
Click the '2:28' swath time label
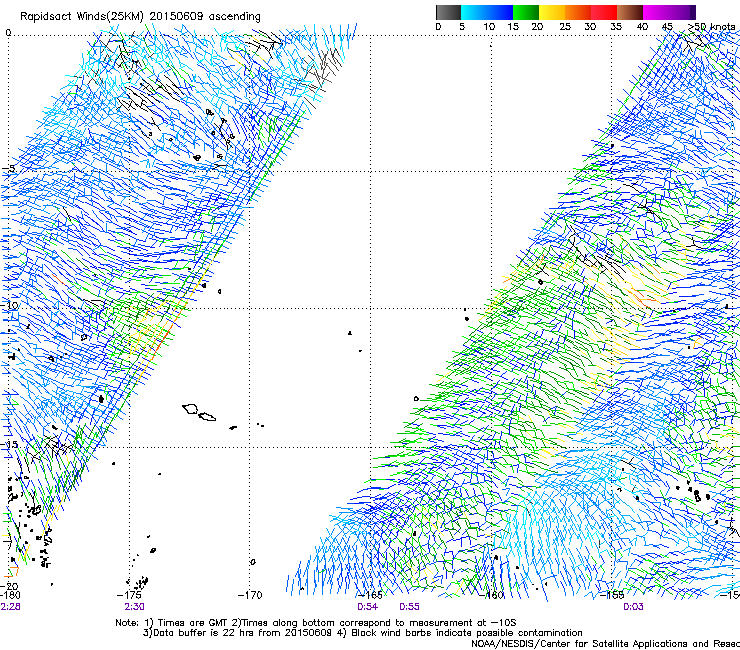click(10, 607)
